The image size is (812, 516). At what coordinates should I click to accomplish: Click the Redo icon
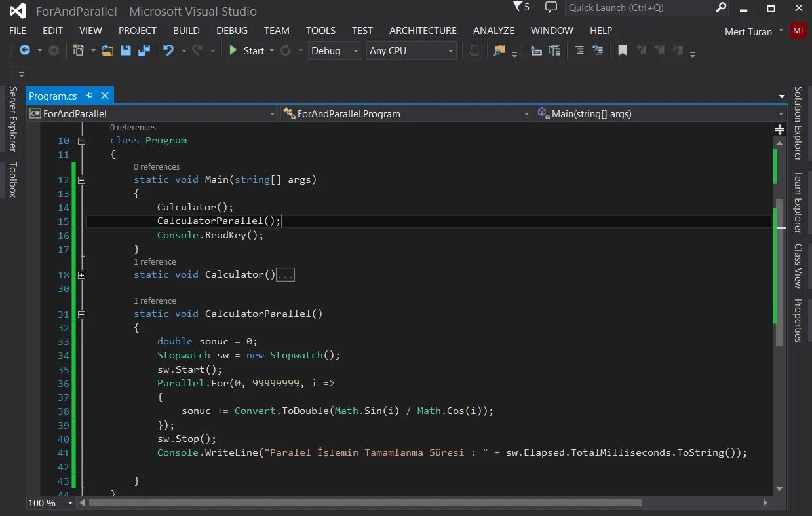point(197,50)
